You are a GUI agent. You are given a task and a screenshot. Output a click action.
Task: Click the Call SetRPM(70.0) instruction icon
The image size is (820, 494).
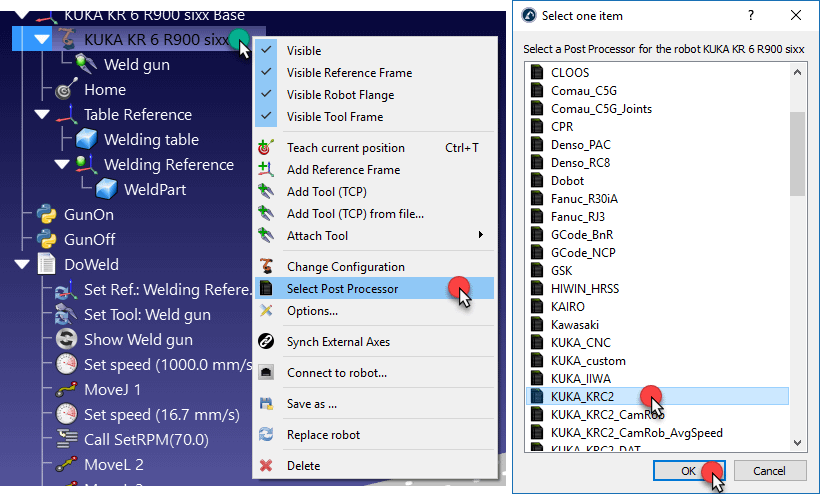pyautogui.click(x=66, y=439)
